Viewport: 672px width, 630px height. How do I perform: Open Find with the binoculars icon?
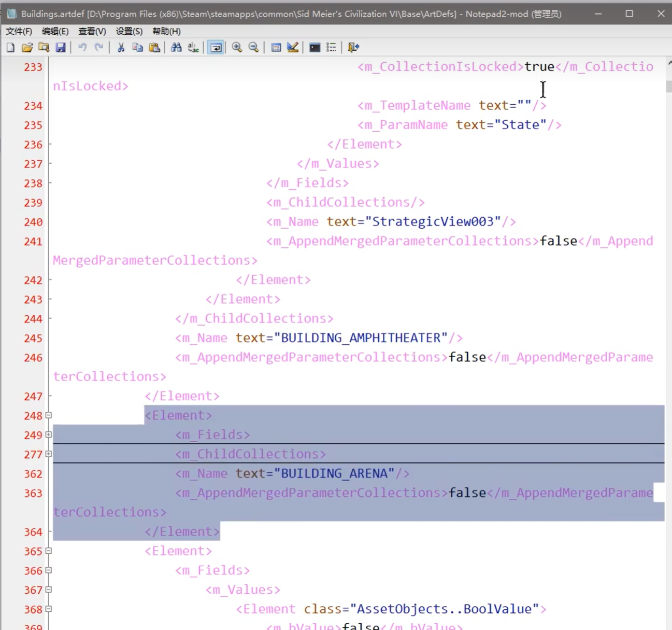[x=176, y=48]
